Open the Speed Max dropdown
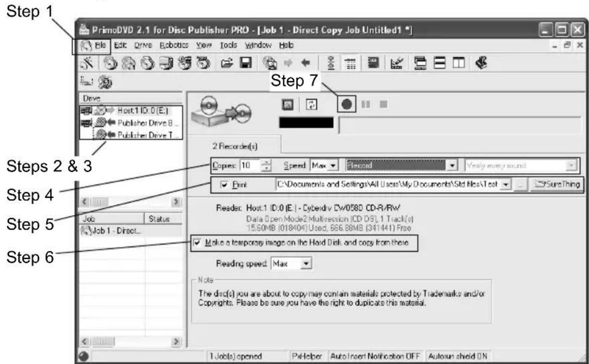Screen dimensions: 589x364 tap(333, 165)
